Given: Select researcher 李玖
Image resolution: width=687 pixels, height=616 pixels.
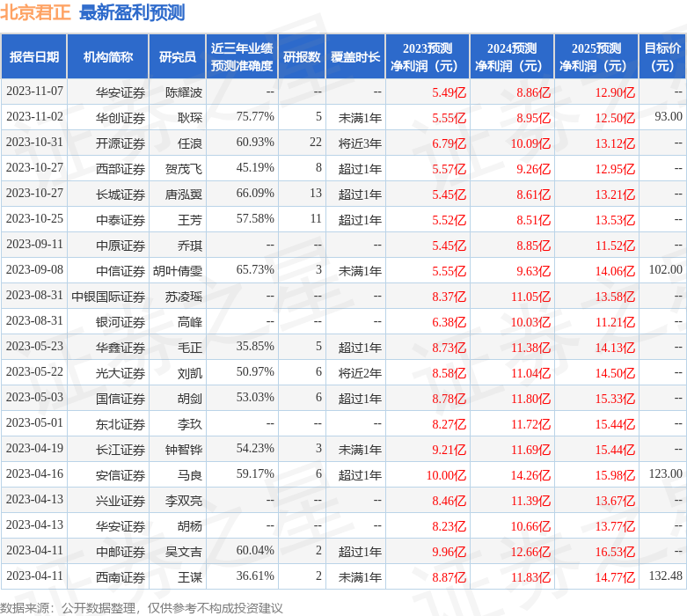Looking at the screenshot, I should tap(190, 423).
